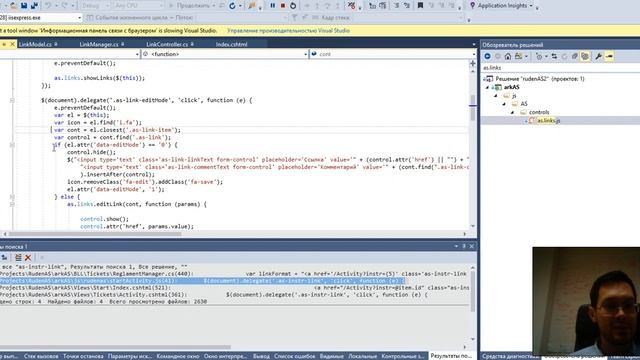Switch to the LinkModel.cs tab

35,44
